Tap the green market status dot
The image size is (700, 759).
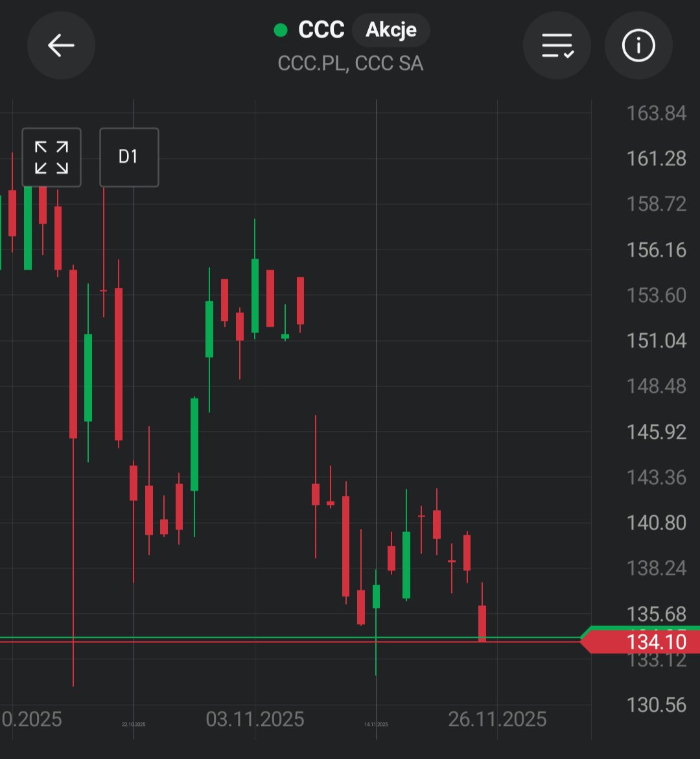(281, 30)
